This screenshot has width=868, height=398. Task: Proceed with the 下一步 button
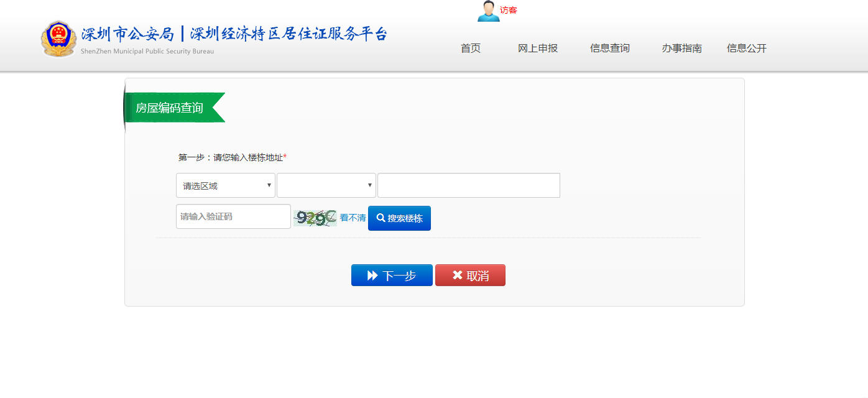tap(392, 275)
